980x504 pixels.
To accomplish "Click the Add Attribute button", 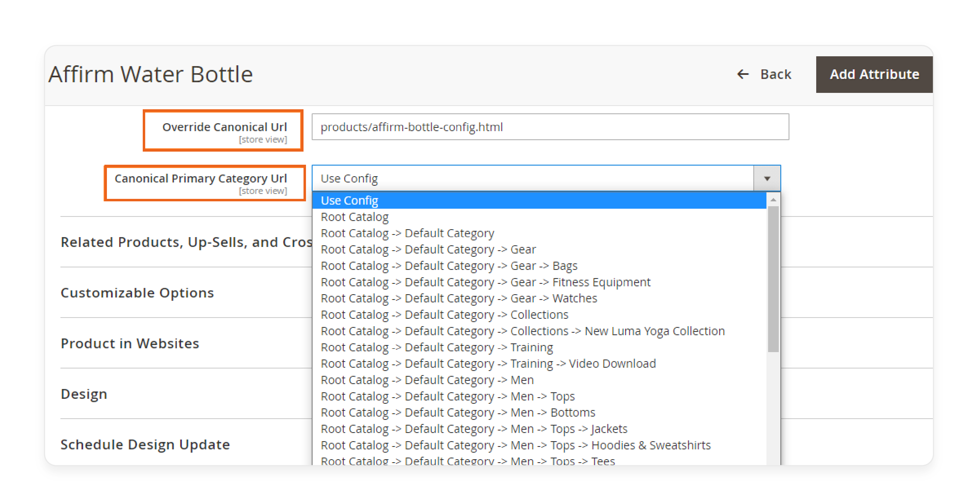I will click(874, 75).
